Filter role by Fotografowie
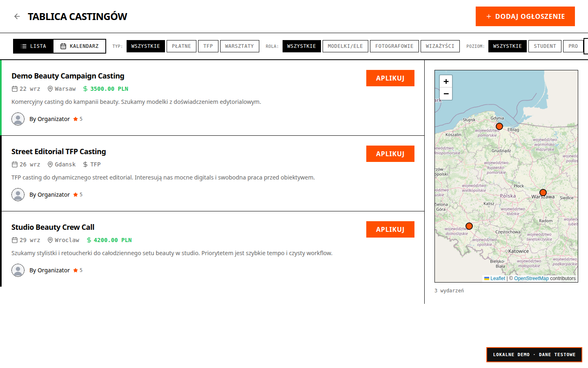Viewport: 588px width, 368px height. coord(394,46)
